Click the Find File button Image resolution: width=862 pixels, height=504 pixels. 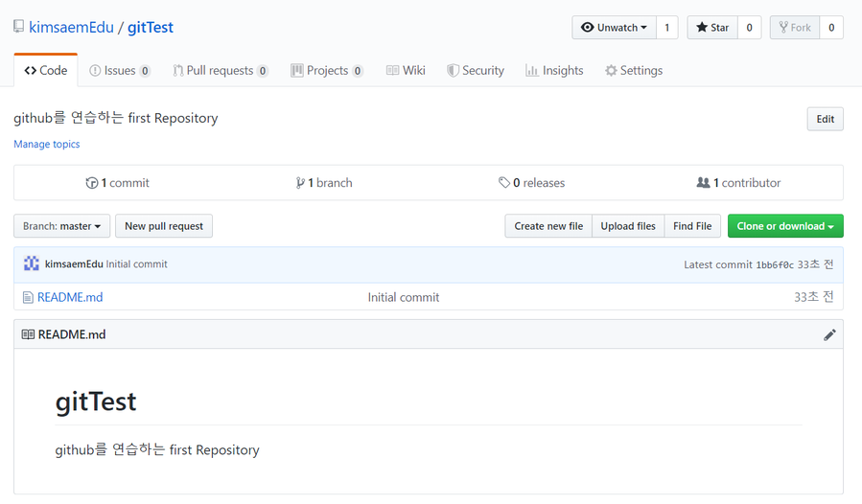click(692, 226)
